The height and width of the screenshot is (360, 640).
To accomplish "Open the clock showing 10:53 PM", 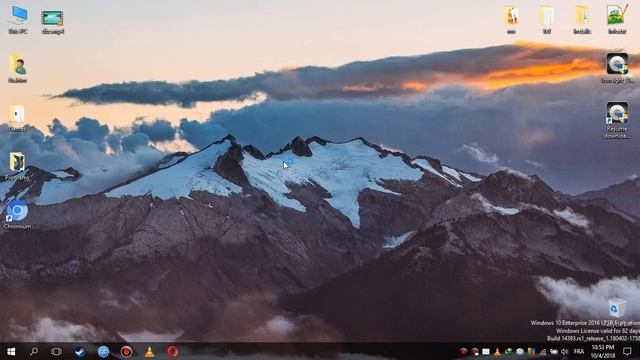I will tap(603, 351).
